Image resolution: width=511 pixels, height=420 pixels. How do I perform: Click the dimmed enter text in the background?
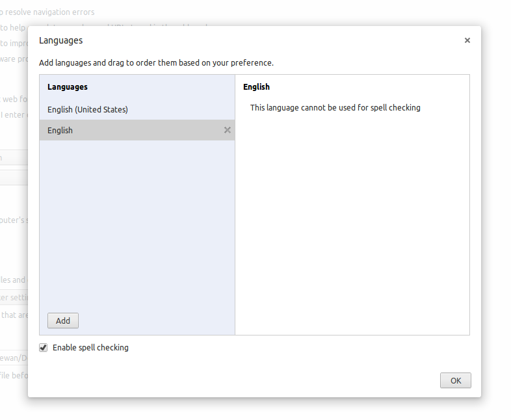tap(13, 115)
